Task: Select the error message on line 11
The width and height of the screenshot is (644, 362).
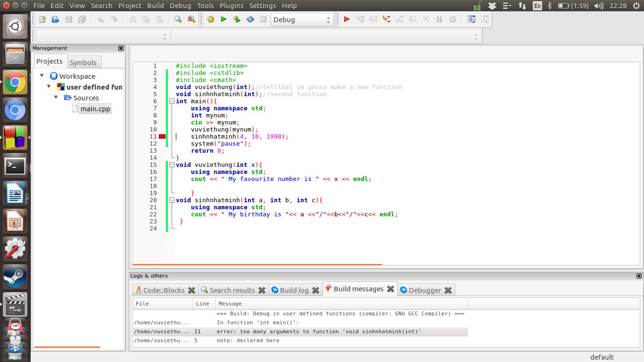Action: [319, 331]
